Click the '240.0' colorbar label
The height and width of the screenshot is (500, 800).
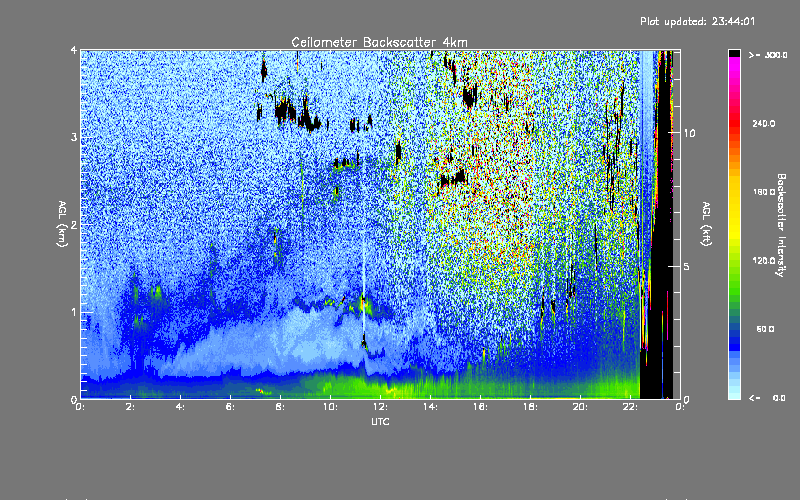(x=764, y=124)
